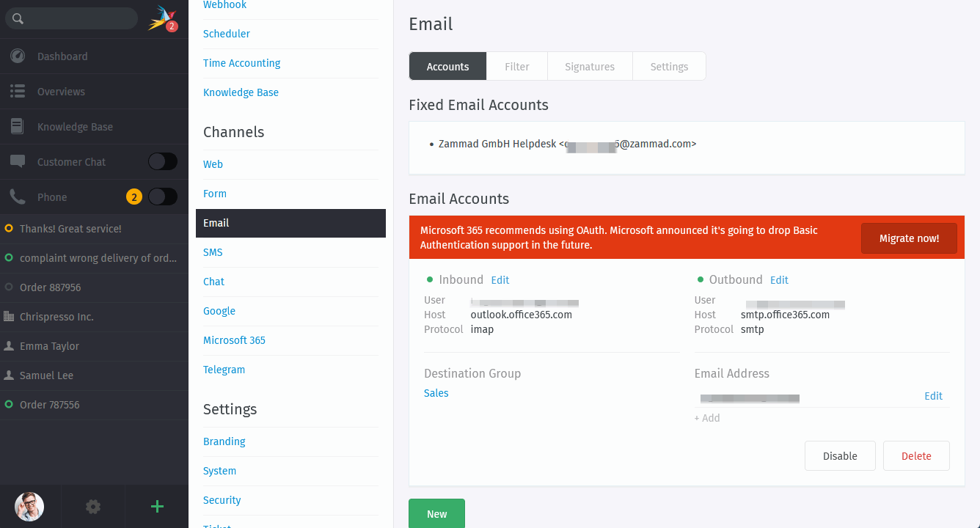Switch to the Signatures tab
Screen dimensions: 980x528
(x=590, y=66)
